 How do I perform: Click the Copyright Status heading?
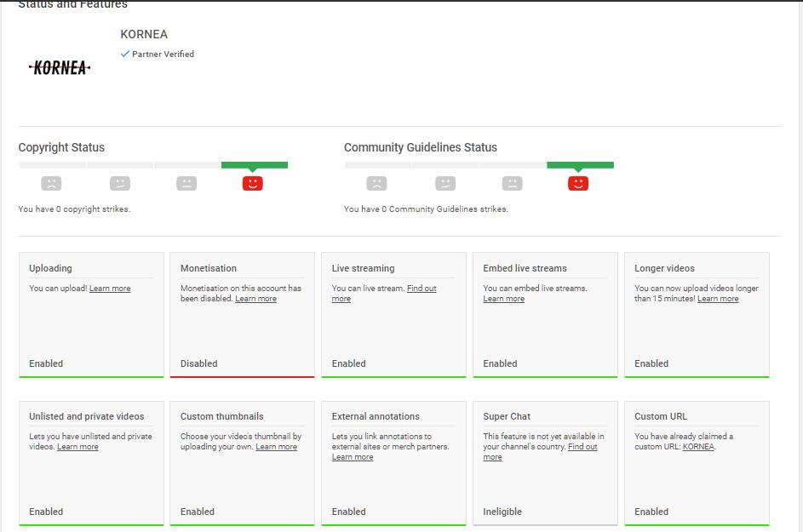click(61, 147)
